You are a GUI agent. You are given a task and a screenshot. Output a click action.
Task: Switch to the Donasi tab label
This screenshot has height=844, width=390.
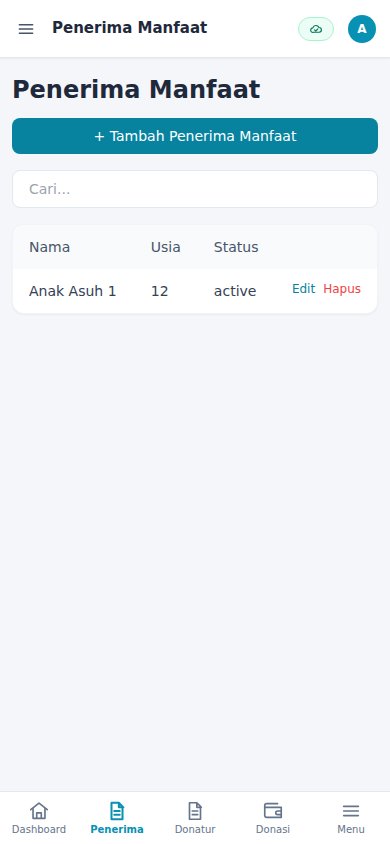click(273, 829)
